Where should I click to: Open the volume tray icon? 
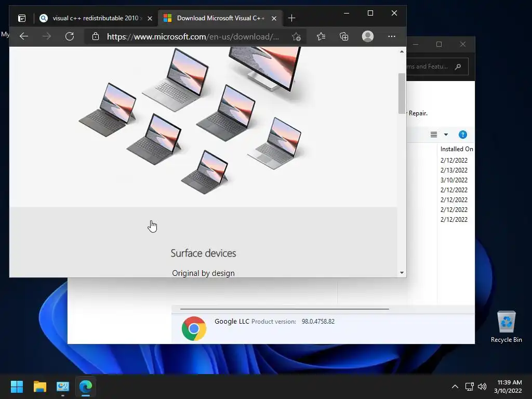pyautogui.click(x=482, y=387)
